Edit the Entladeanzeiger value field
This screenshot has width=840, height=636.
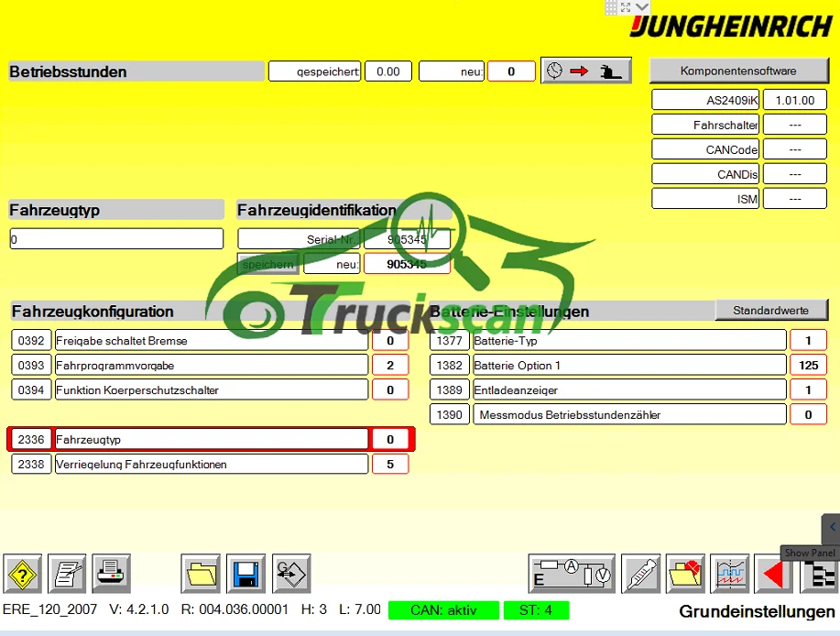coord(808,390)
